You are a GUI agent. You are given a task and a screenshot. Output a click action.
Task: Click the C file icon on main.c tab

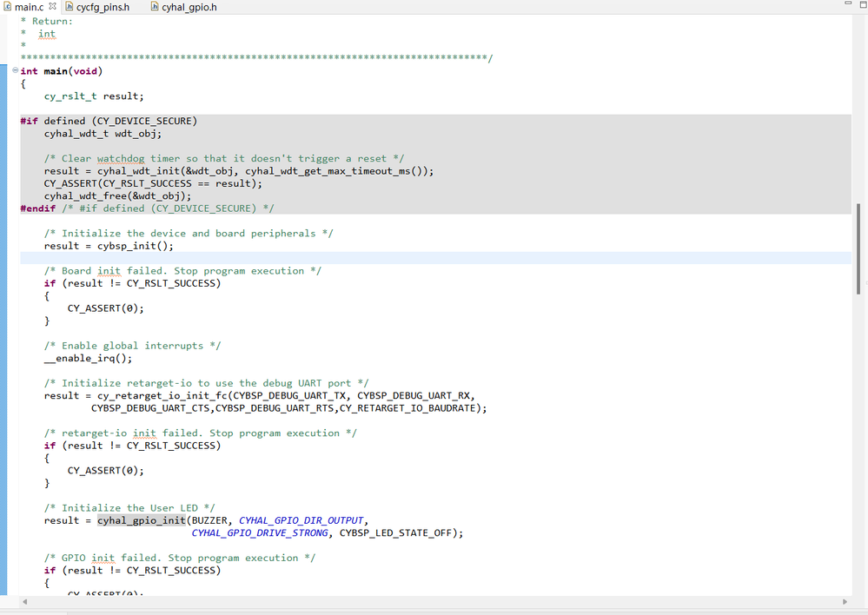point(7,6)
